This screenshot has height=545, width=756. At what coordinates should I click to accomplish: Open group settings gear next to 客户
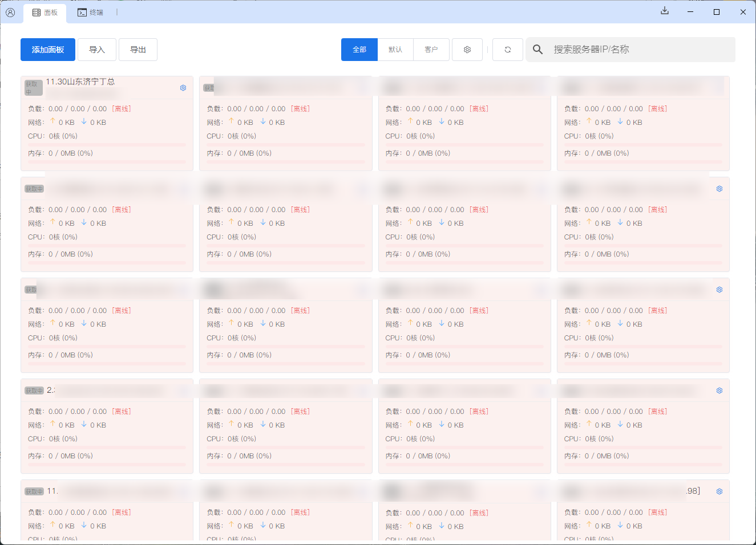pos(467,50)
